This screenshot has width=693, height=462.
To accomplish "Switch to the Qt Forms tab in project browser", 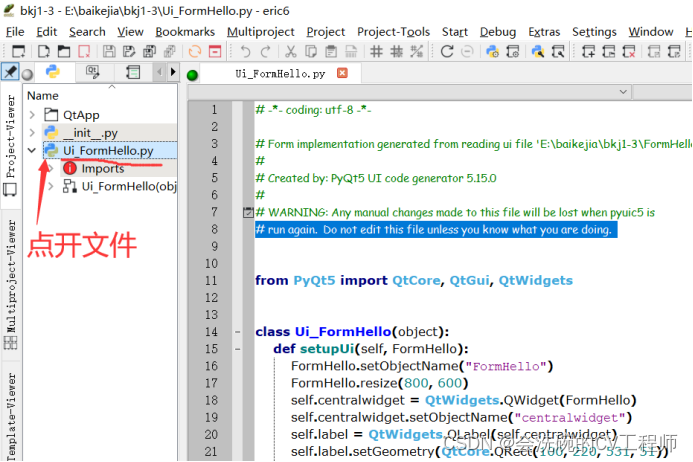I will coord(92,72).
